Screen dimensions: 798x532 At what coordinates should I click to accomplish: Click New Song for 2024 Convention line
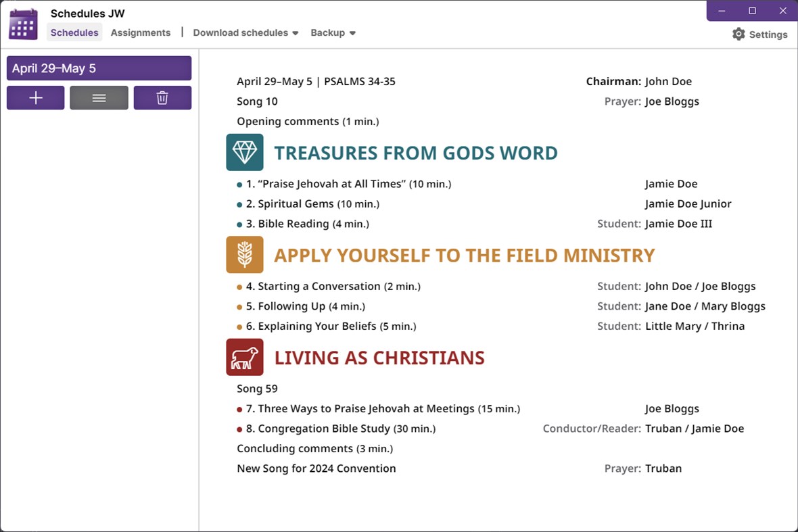click(x=316, y=468)
